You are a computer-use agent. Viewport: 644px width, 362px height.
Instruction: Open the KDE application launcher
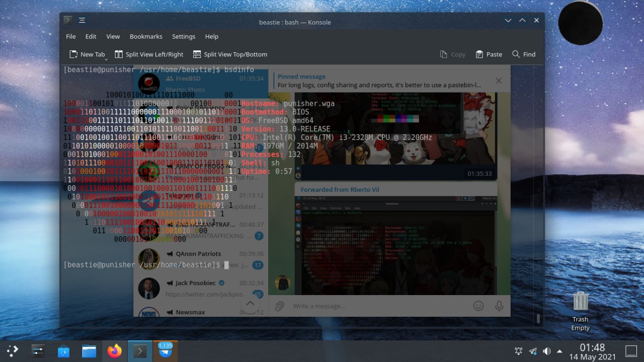(x=13, y=351)
